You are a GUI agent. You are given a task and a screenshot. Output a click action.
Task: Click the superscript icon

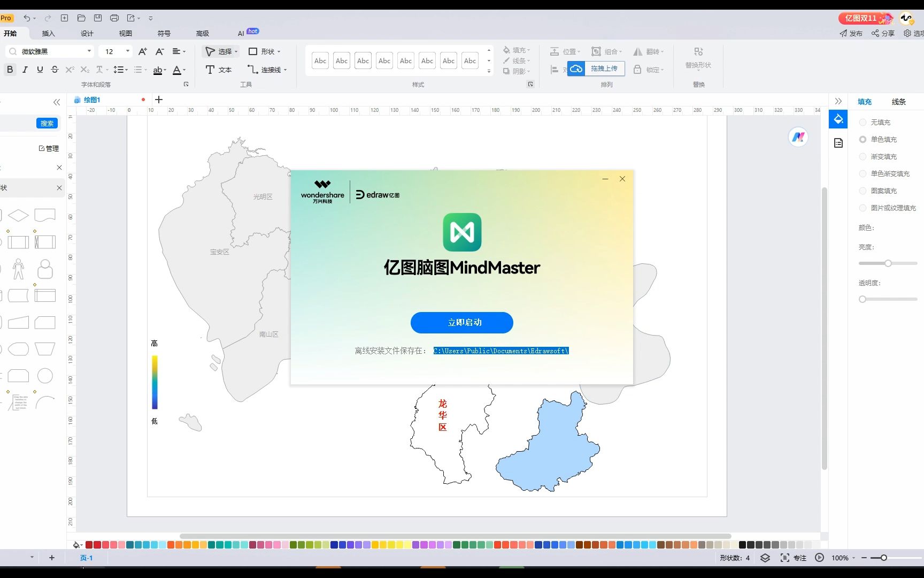click(70, 70)
